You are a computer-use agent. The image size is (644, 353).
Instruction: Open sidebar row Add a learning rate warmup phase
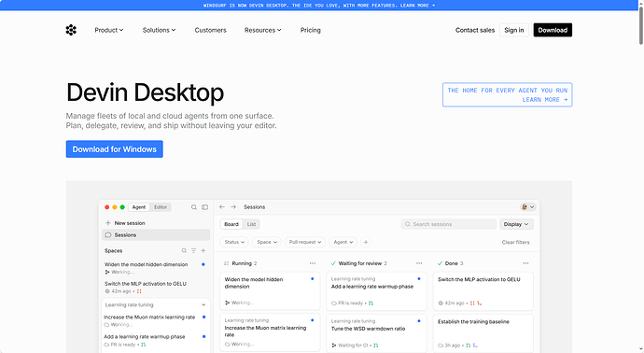[155, 340]
